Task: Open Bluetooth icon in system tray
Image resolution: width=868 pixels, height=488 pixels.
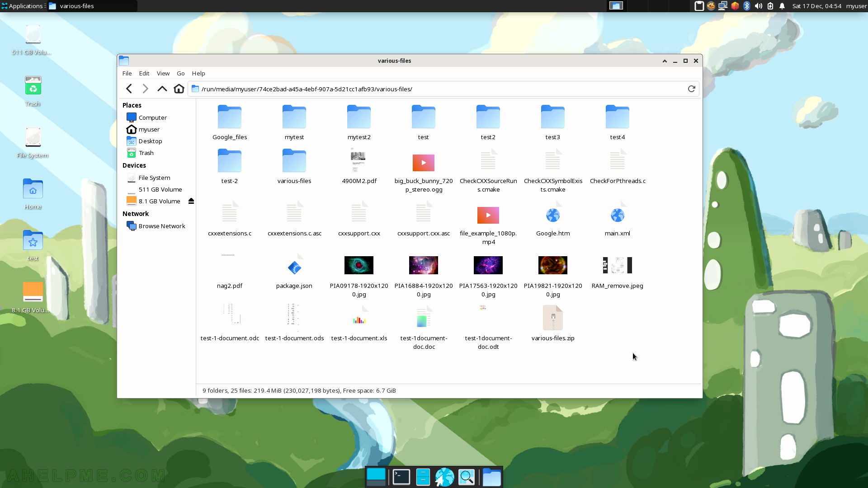Action: point(746,6)
